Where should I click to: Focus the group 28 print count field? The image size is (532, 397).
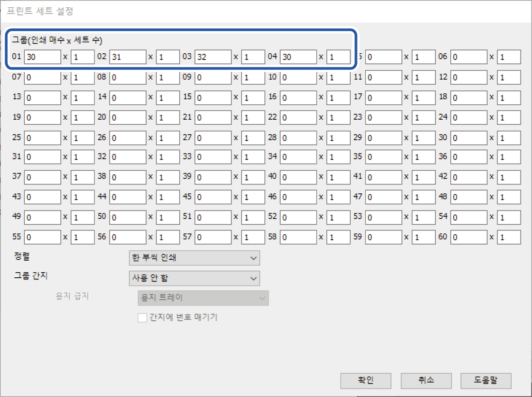[298, 138]
